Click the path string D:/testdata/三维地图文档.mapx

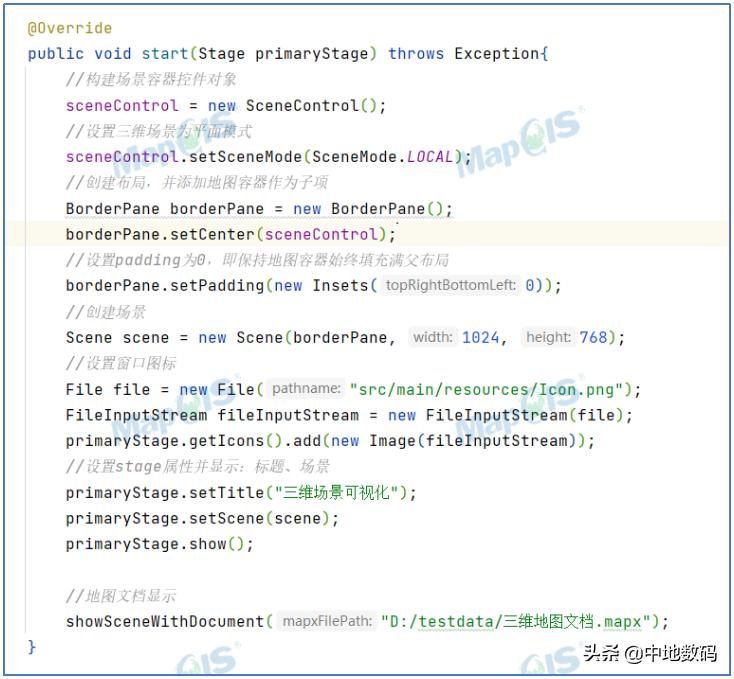[516, 621]
